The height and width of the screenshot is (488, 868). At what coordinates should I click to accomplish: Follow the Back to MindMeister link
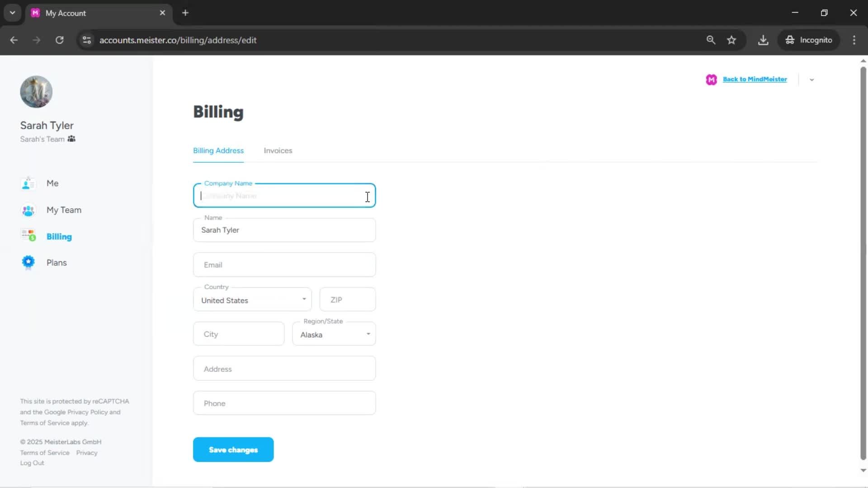755,79
